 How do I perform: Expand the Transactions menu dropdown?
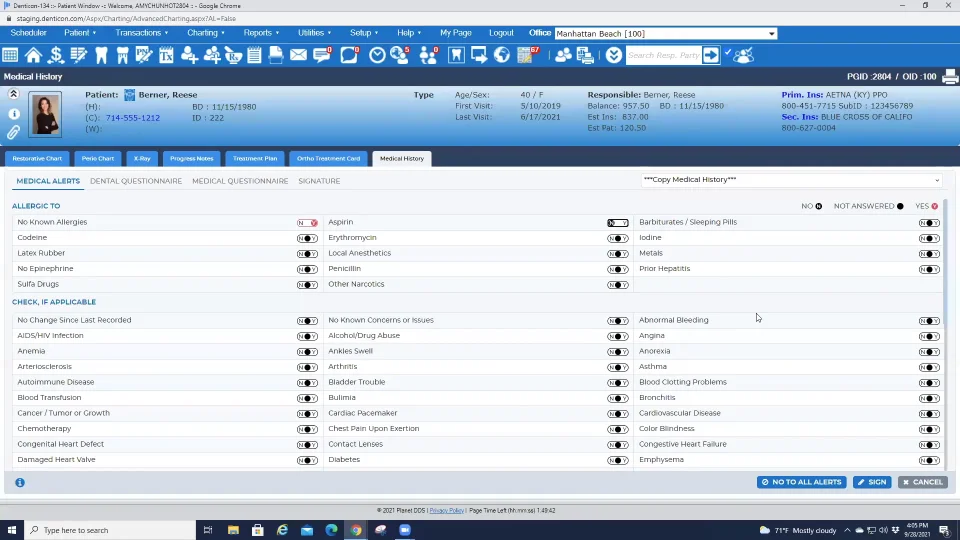141,32
